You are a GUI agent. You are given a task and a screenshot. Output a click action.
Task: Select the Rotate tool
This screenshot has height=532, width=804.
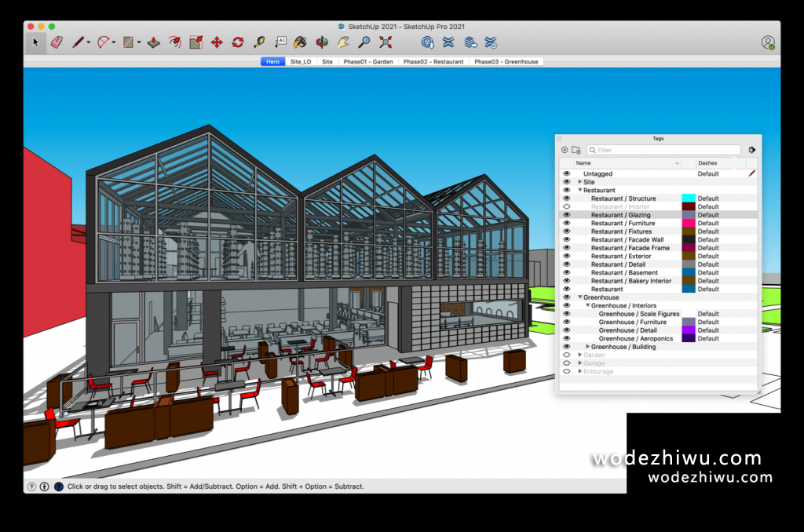point(237,42)
